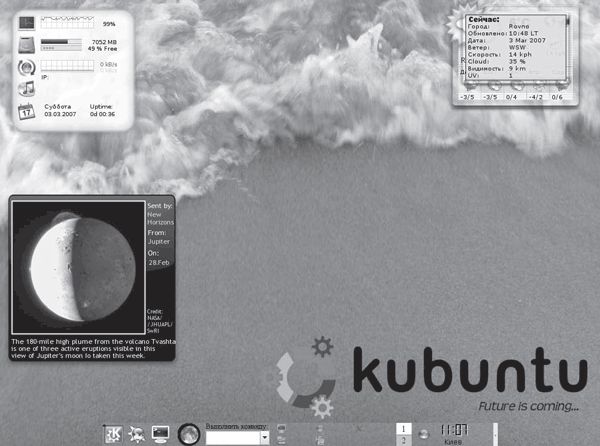Screen dimensions: 600x446
Task: Click the system settings gear icon in panel
Action: pyautogui.click(x=136, y=433)
